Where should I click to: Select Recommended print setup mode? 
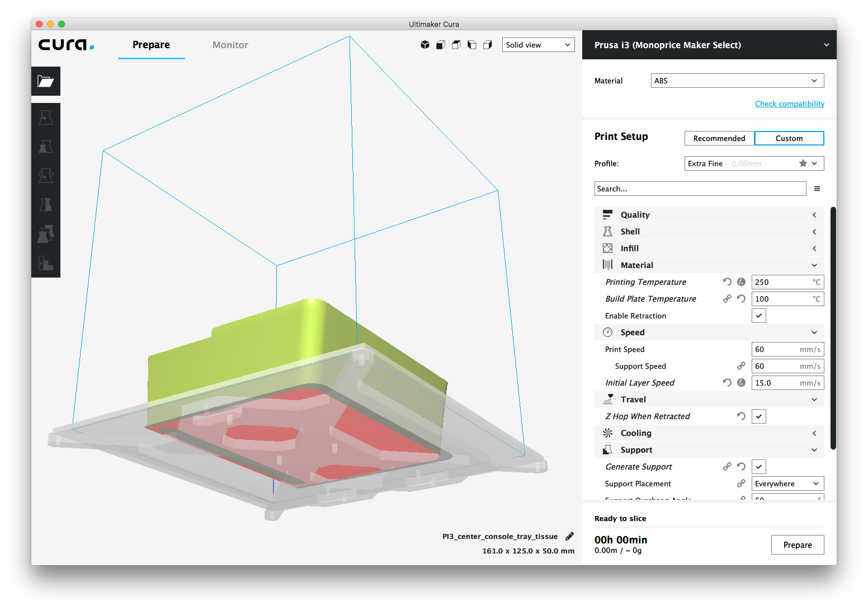(719, 138)
